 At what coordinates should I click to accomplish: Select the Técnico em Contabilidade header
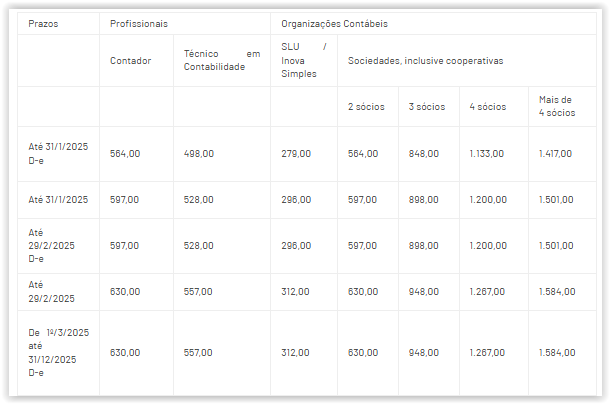pos(221,60)
